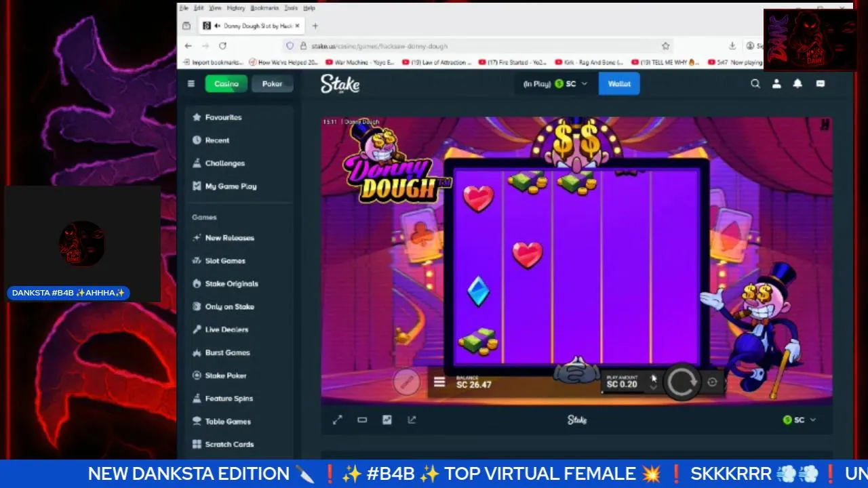Decrease play amount with down arrow
868x488 pixels.
tap(654, 388)
